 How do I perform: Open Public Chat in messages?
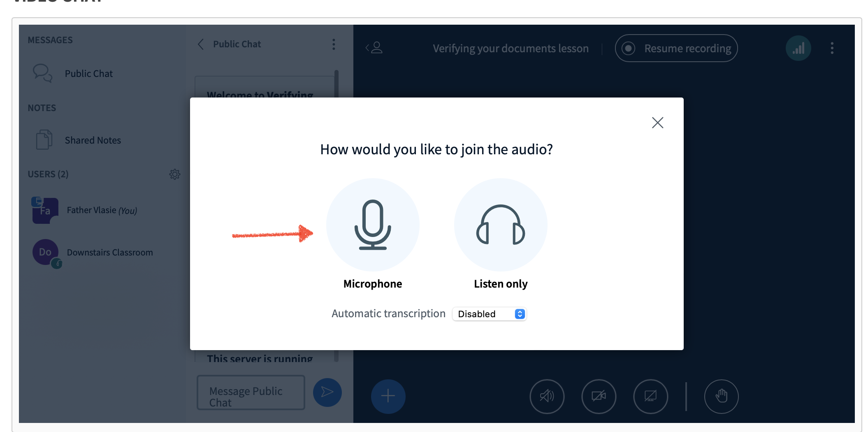tap(88, 74)
